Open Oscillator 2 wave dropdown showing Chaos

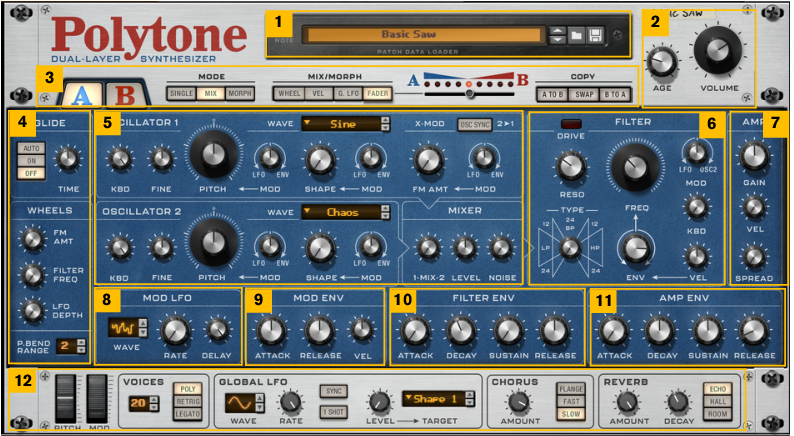345,211
